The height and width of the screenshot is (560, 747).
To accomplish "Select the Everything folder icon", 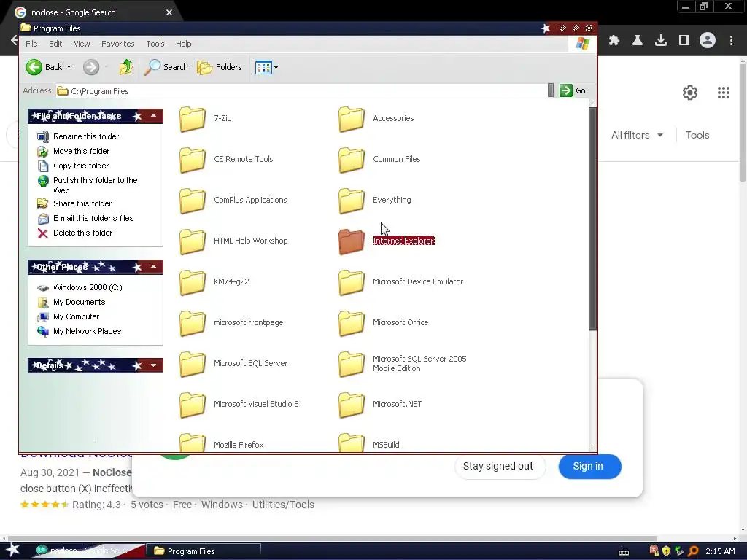I will click(x=352, y=201).
